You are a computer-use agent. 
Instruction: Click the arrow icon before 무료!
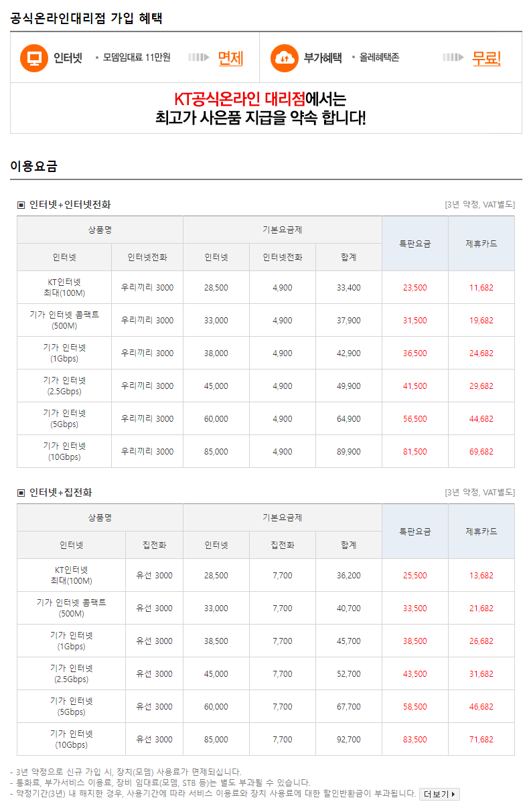pyautogui.click(x=453, y=58)
